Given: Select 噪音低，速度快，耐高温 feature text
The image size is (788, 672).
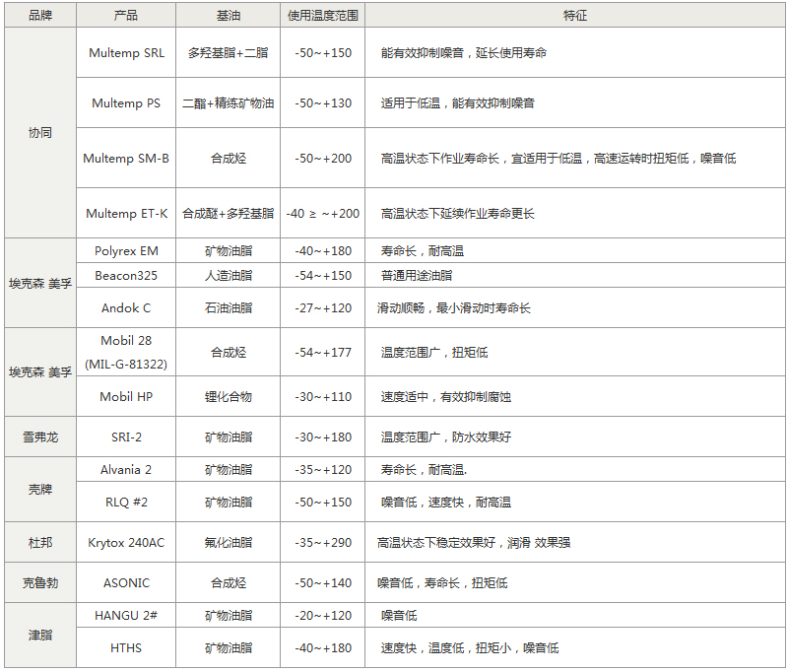Looking at the screenshot, I should 446,502.
